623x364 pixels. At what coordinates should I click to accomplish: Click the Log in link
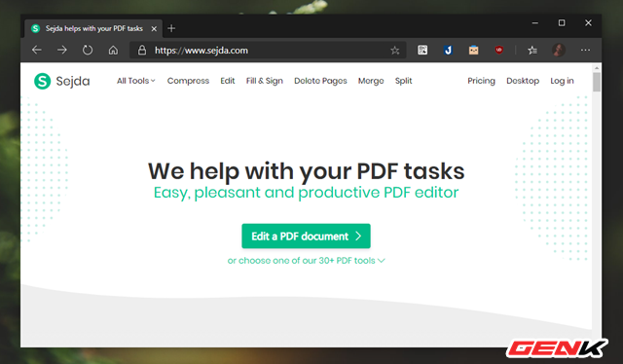pyautogui.click(x=562, y=81)
